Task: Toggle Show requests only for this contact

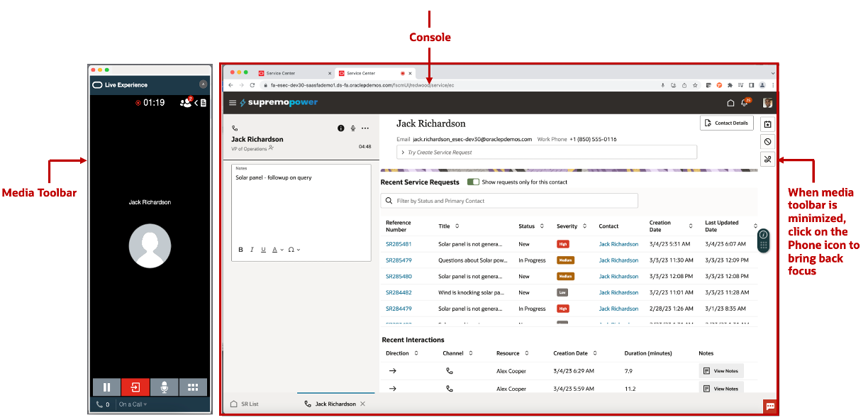Action: coord(473,182)
